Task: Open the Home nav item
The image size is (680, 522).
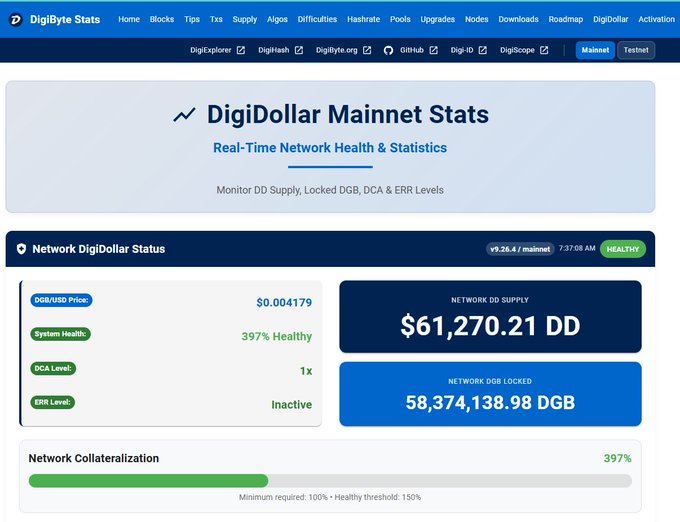Action: (129, 20)
